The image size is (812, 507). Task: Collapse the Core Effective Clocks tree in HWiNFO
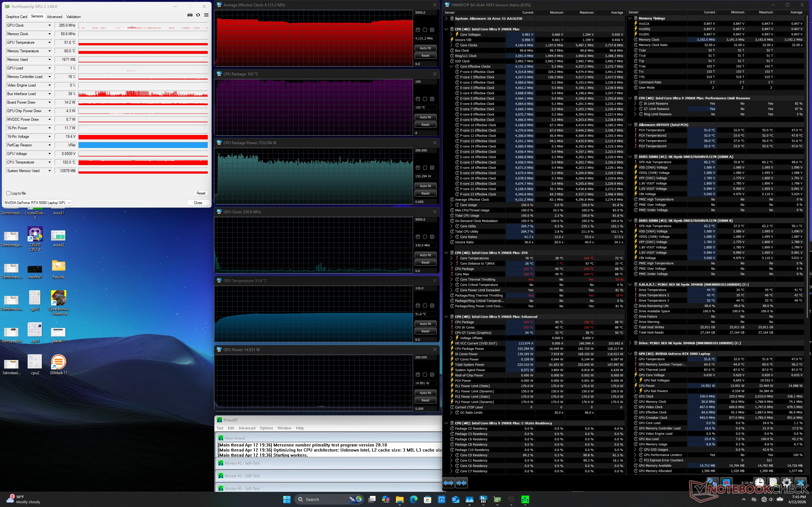(451, 67)
